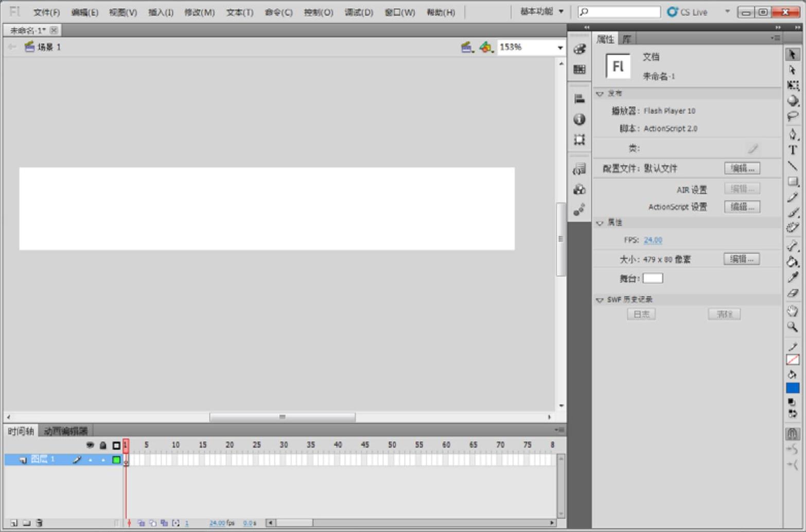Open the 控制(O) menu
Screen dimensions: 806x532
pos(318,12)
